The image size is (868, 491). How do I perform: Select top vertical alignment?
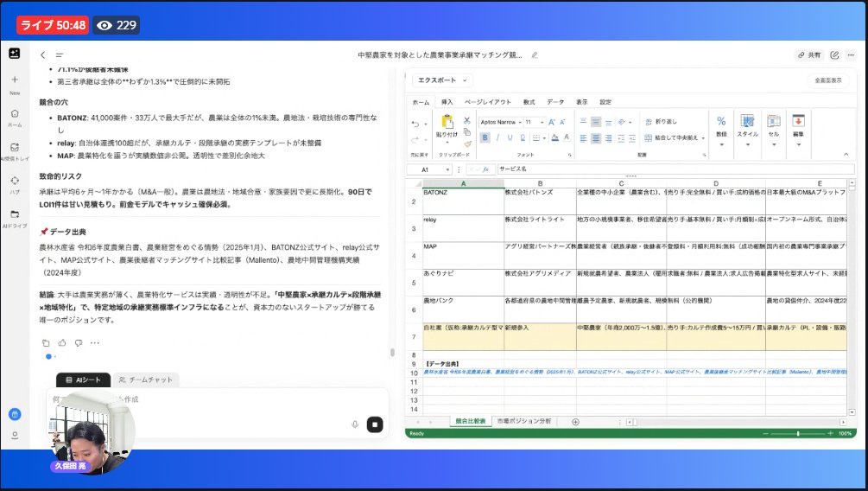point(583,121)
